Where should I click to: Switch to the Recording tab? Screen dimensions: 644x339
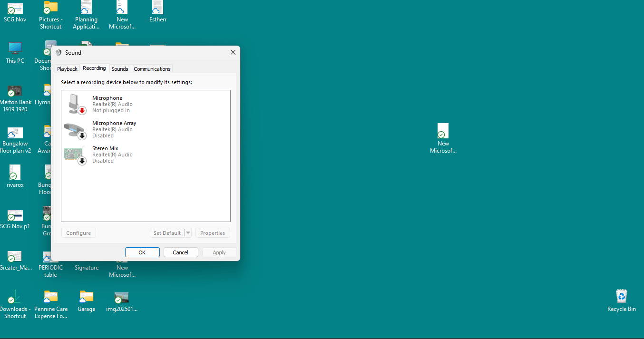[94, 68]
